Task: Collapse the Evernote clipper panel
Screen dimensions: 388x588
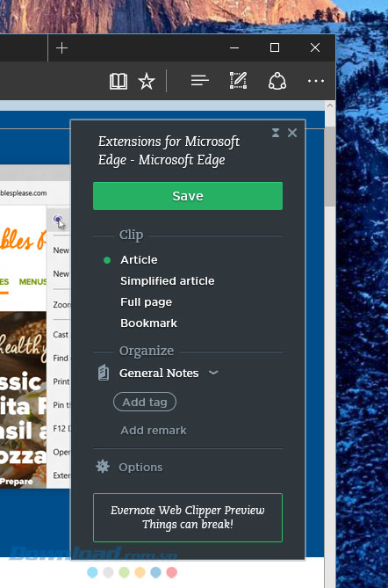Action: [x=276, y=133]
